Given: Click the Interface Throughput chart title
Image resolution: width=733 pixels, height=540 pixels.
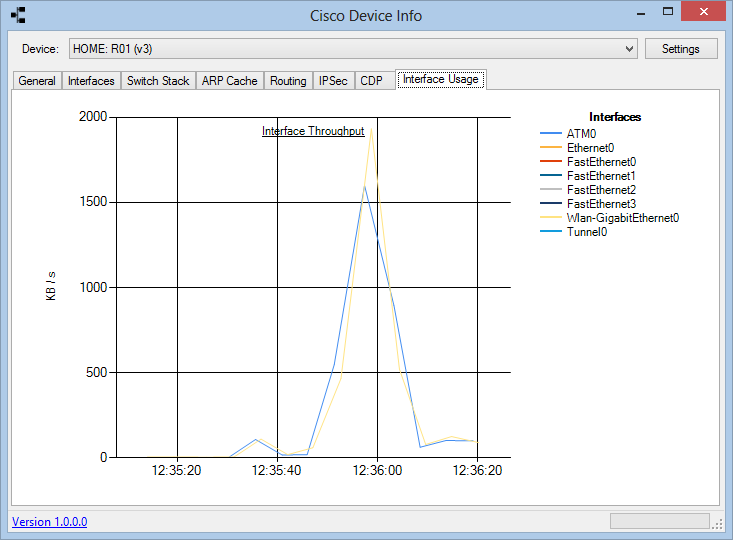Looking at the screenshot, I should click(x=313, y=131).
